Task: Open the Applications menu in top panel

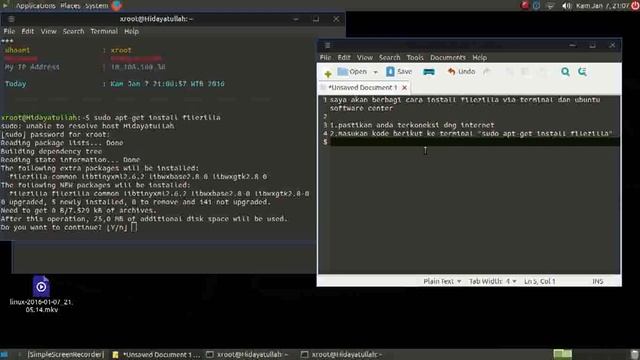Action: tap(36, 6)
